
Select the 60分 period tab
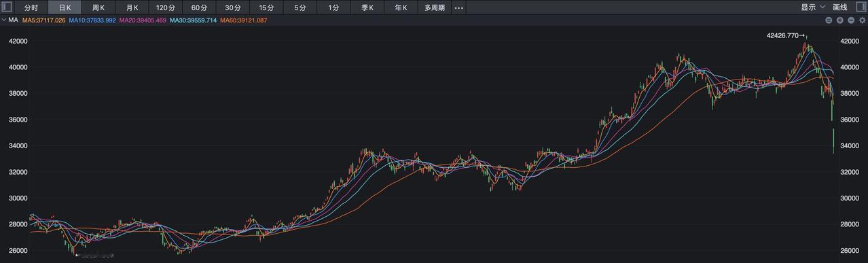click(x=199, y=7)
